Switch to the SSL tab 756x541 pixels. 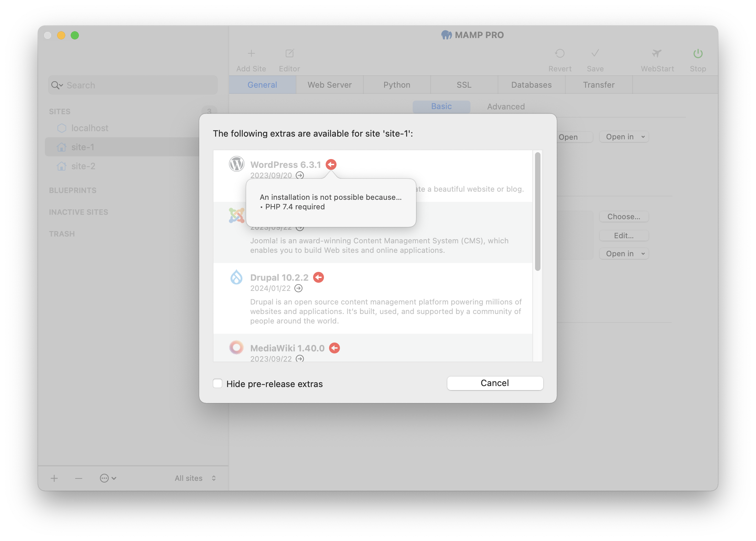tap(464, 85)
